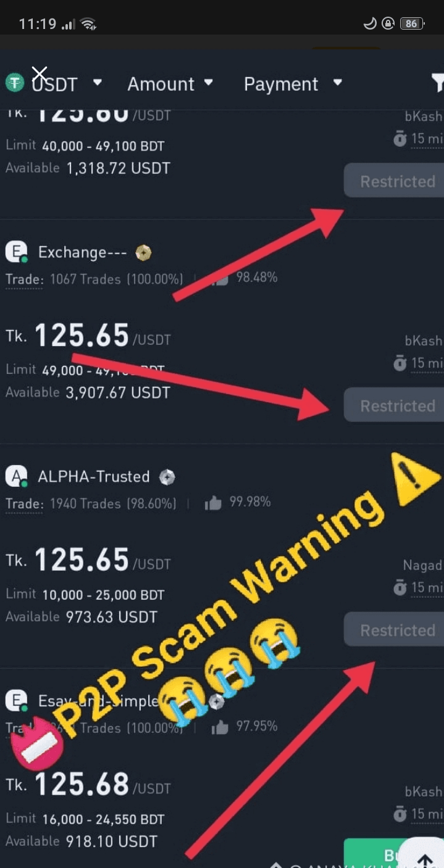This screenshot has width=444, height=868.
Task: Tap Restricted button on 1,318.72 USDT offer
Action: (393, 181)
